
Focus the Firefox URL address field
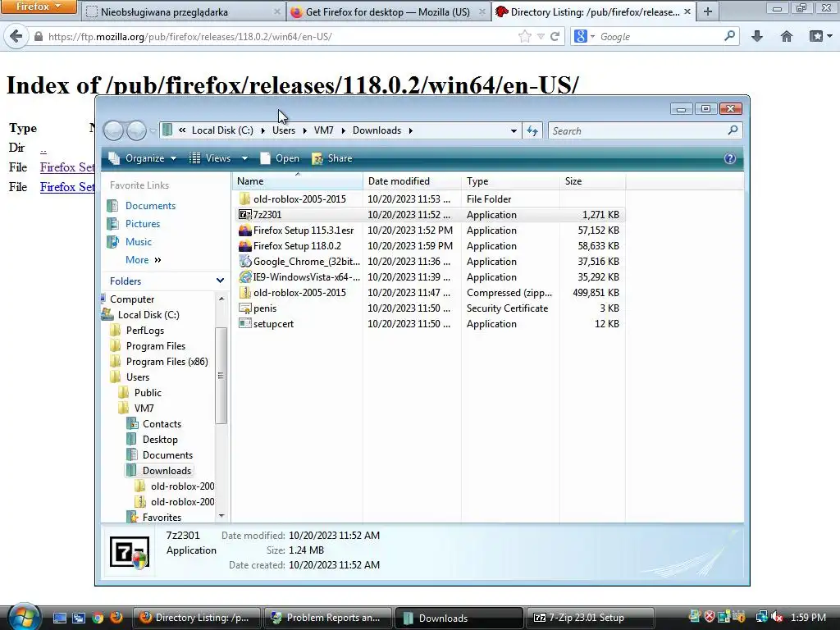click(279, 36)
